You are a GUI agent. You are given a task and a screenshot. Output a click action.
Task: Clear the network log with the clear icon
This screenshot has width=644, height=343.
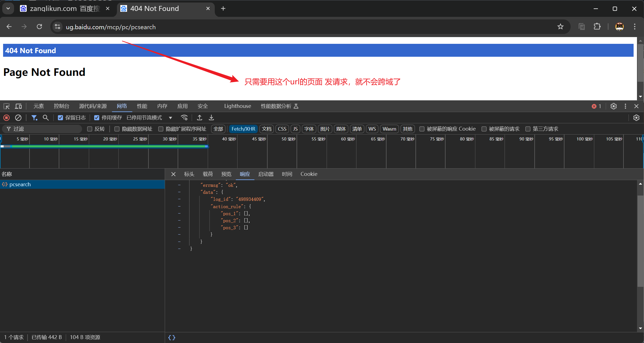(x=18, y=118)
